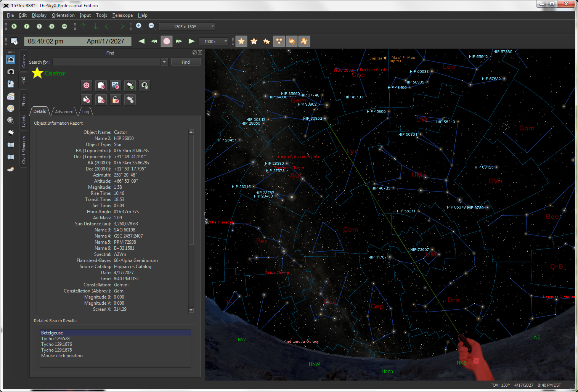Move the view right with the green right arrow

pyautogui.click(x=121, y=26)
